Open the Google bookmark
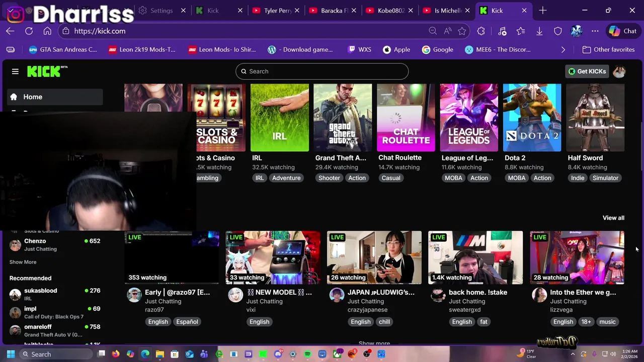This screenshot has height=362, width=644. (438, 50)
